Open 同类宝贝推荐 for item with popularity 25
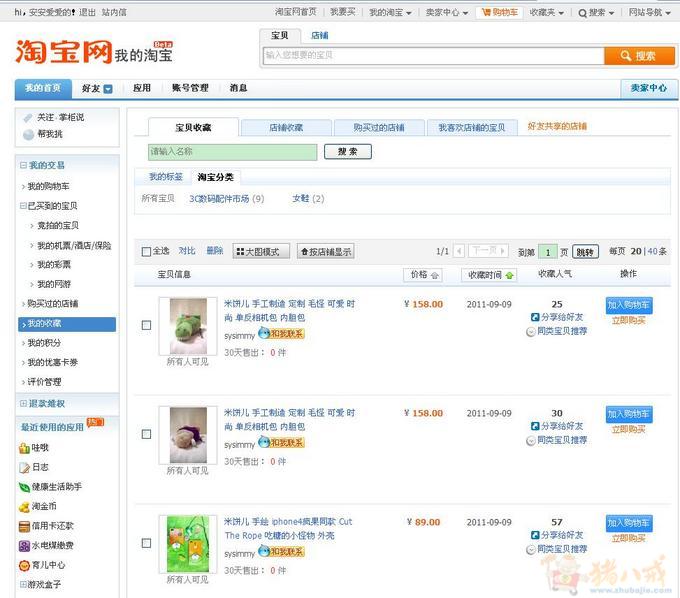The height and width of the screenshot is (598, 680). coord(557,332)
